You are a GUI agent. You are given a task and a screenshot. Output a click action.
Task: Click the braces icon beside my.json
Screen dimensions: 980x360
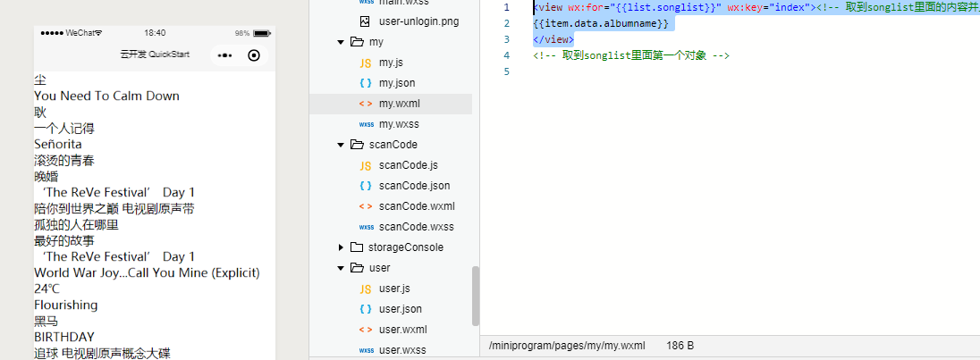[365, 83]
